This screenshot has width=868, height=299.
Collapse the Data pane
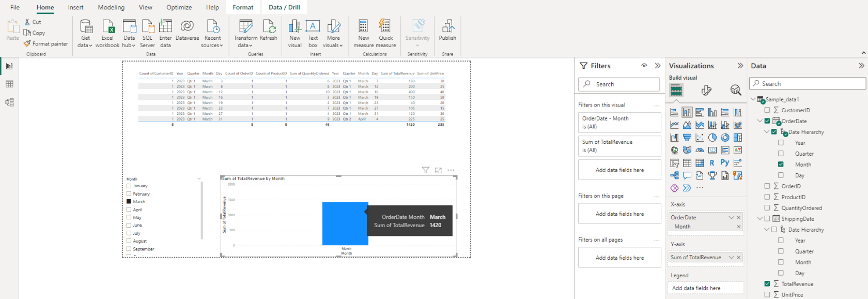[x=861, y=66]
